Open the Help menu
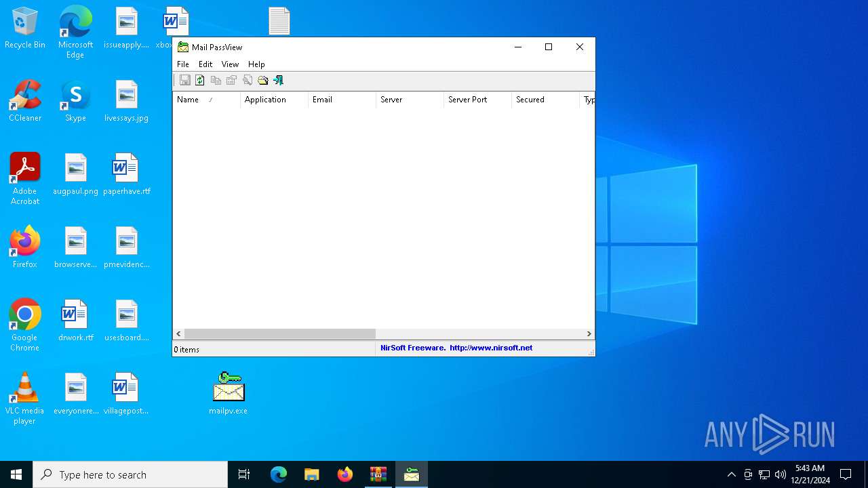The height and width of the screenshot is (488, 868). point(256,64)
